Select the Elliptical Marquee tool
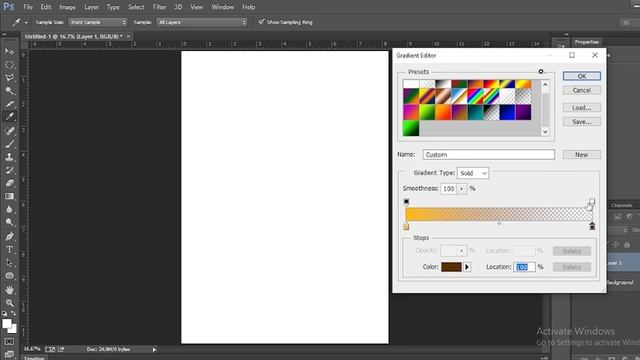 [x=9, y=65]
